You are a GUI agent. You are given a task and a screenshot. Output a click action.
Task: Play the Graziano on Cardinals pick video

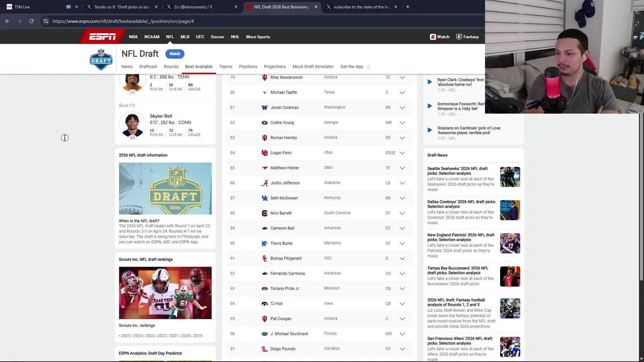[430, 130]
